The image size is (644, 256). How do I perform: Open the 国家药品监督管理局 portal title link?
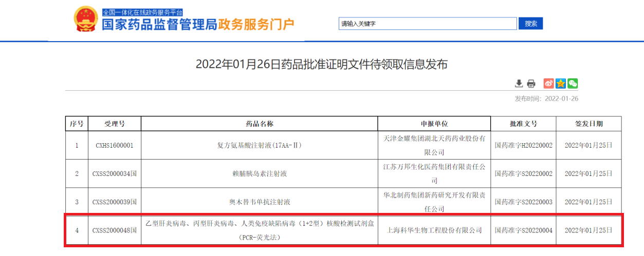point(159,25)
